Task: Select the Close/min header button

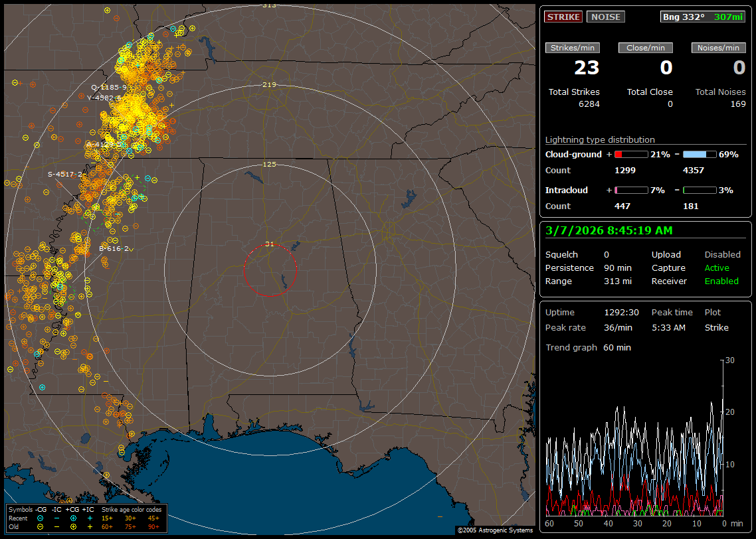Action: (x=646, y=48)
